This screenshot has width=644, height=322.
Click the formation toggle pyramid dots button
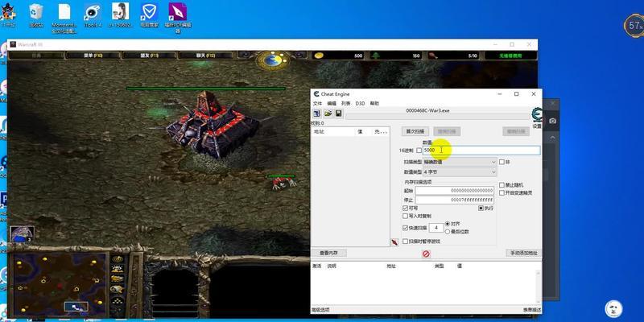tap(118, 301)
